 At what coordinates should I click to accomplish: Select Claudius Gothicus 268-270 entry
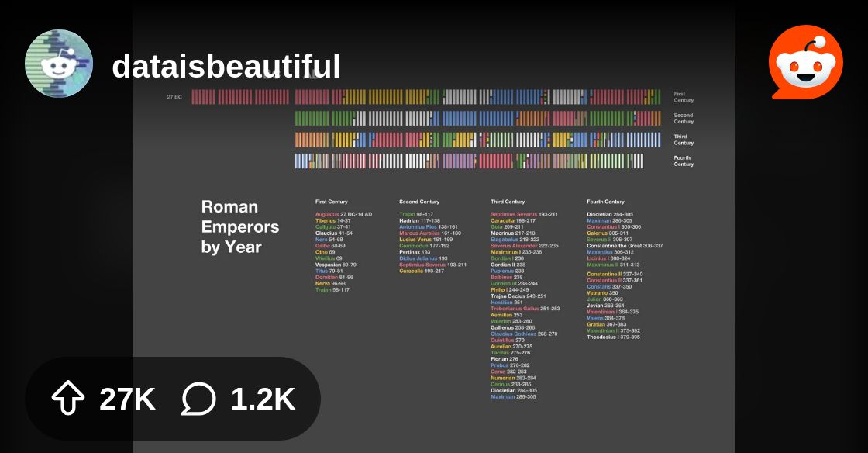(524, 334)
